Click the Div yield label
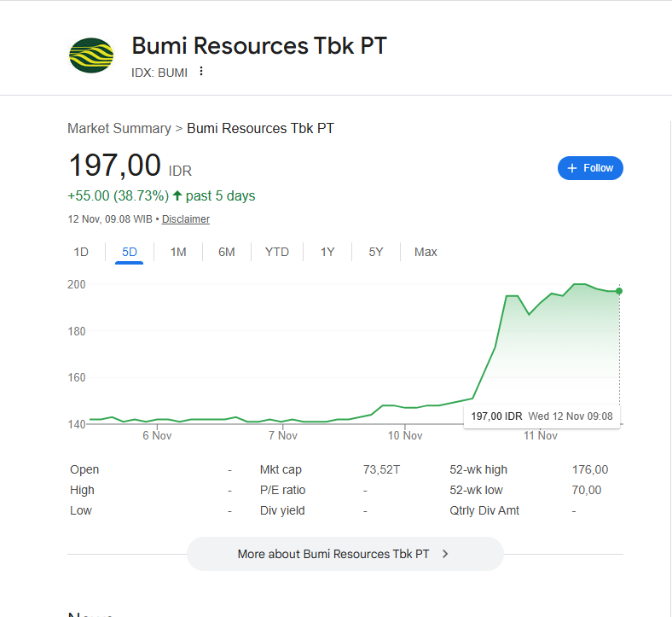This screenshot has width=672, height=617. [282, 510]
